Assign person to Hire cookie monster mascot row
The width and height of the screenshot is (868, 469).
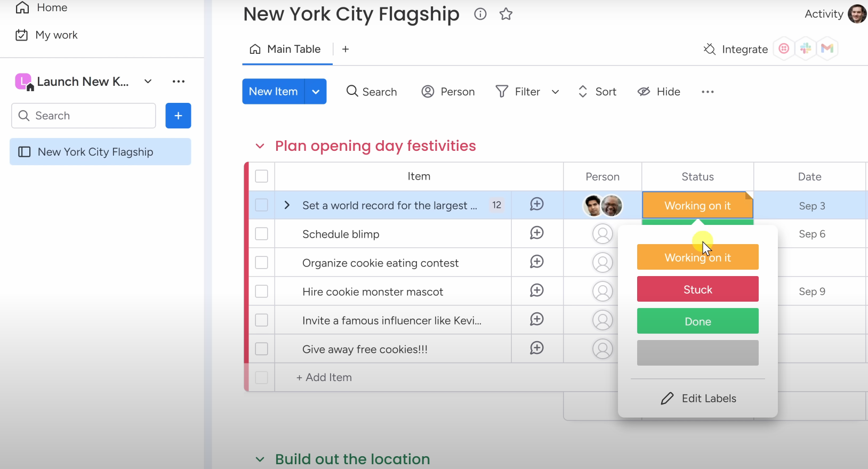click(x=602, y=292)
